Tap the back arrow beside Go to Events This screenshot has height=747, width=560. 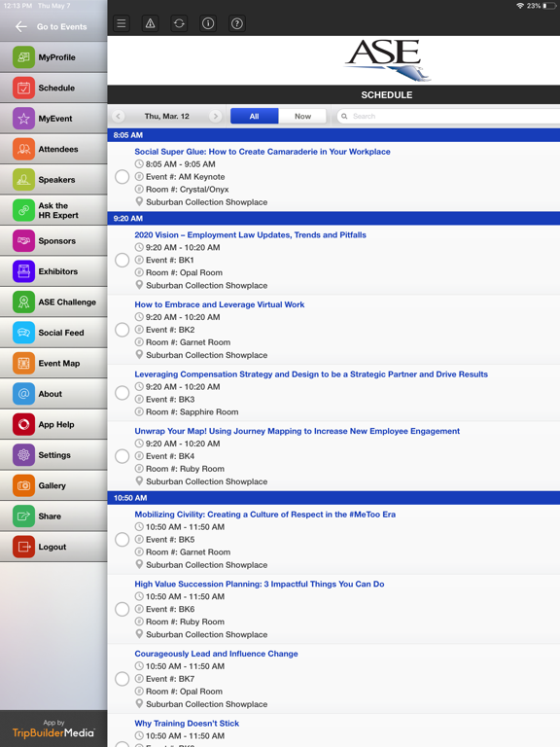(21, 26)
